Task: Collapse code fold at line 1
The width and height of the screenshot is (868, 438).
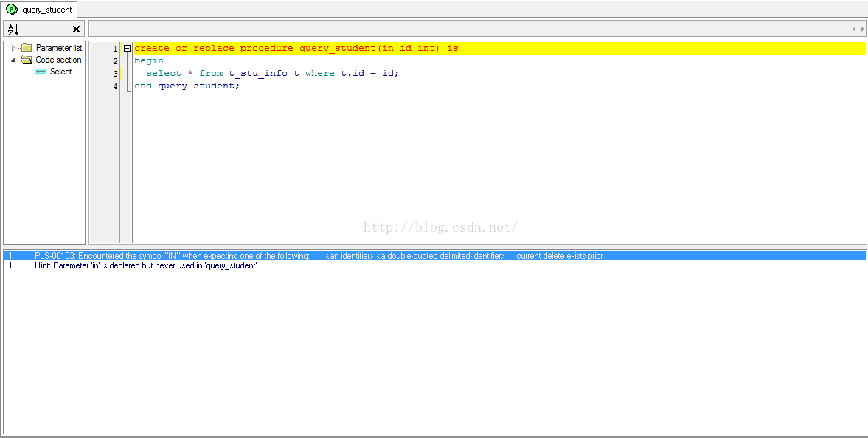Action: tap(127, 48)
